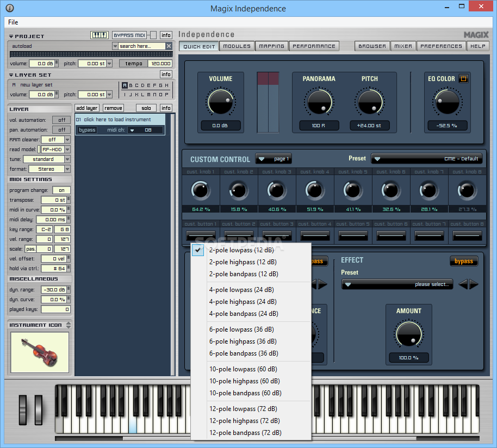497x448 pixels.
Task: Click the Help button
Action: tap(477, 46)
